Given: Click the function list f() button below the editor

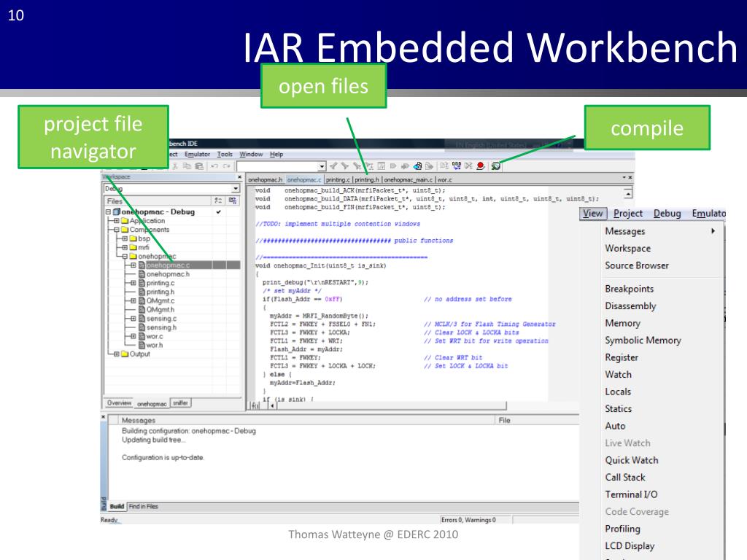Looking at the screenshot, I should coord(255,405).
